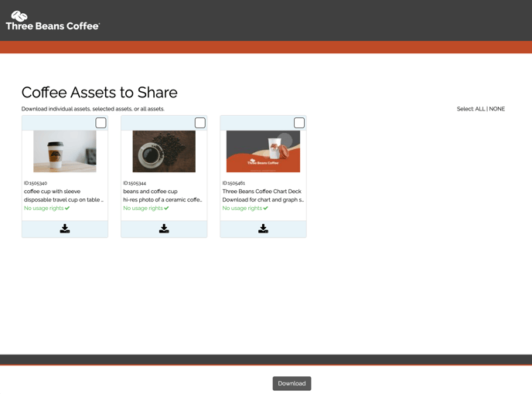
Task: Download the beans and coffee cup asset
Action: (164, 229)
